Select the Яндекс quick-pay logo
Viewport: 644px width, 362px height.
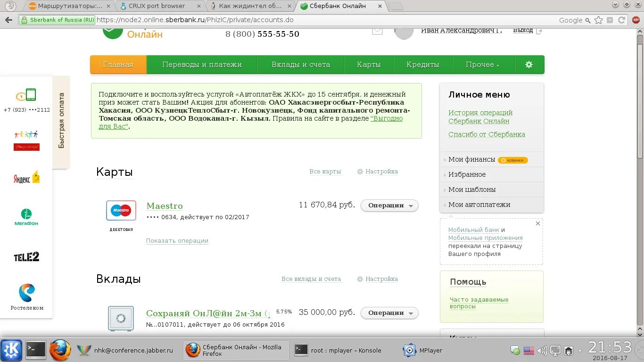click(x=26, y=178)
